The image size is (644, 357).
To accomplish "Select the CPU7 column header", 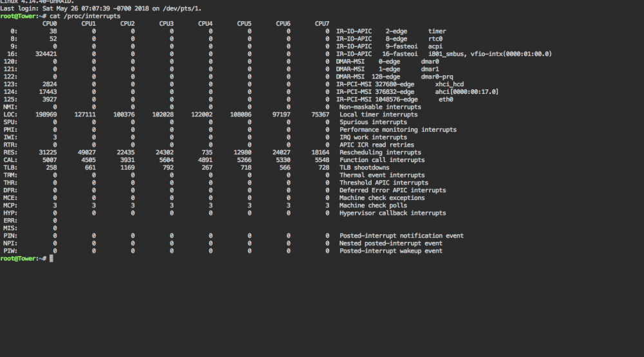I will coord(322,24).
